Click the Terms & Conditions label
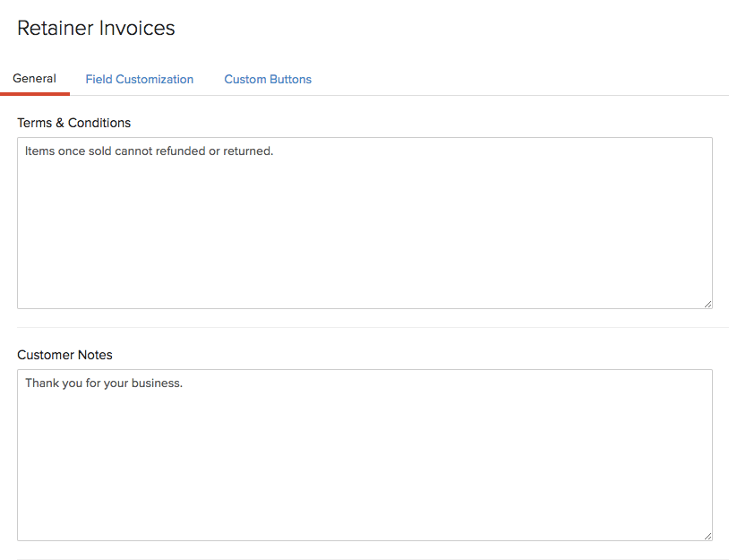The height and width of the screenshot is (560, 729). pyautogui.click(x=74, y=123)
